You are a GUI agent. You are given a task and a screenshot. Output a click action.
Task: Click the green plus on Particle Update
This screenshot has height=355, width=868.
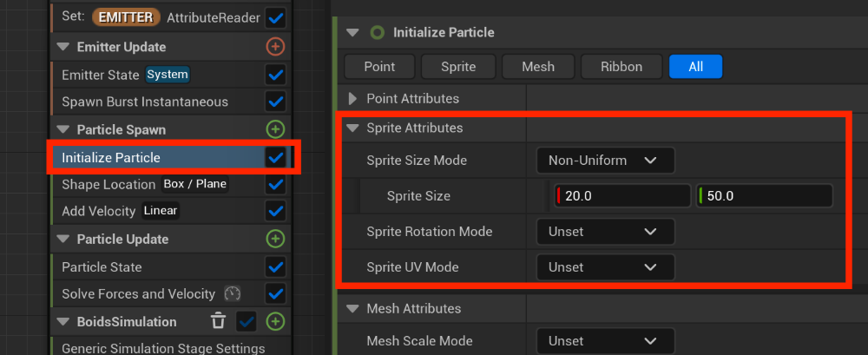276,239
